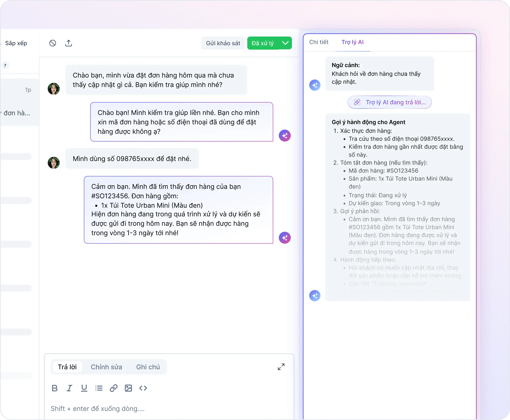This screenshot has height=420, width=510.
Task: Open the conversation row marked 1p
Action: coord(19,102)
